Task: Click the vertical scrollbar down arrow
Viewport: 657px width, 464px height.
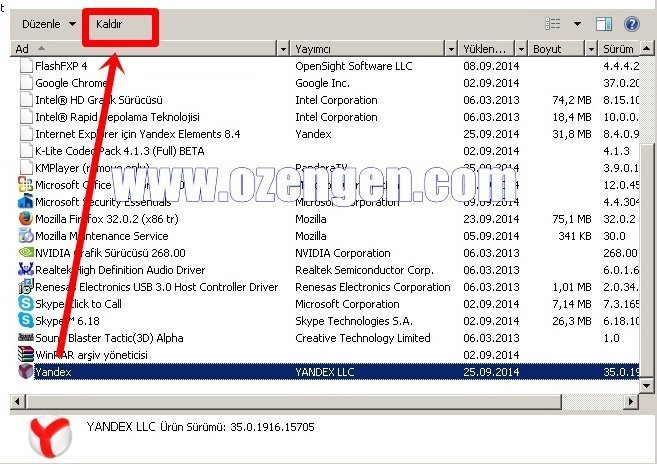Action: click(646, 385)
